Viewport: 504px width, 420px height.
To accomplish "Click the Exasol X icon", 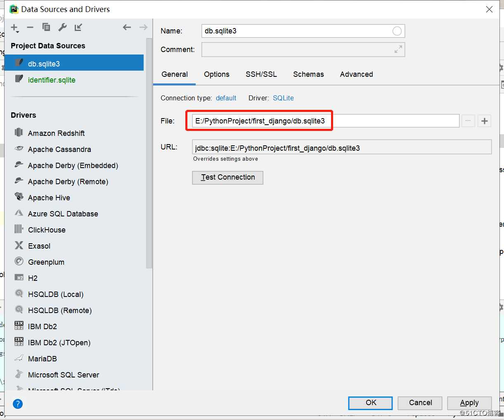I will click(19, 245).
